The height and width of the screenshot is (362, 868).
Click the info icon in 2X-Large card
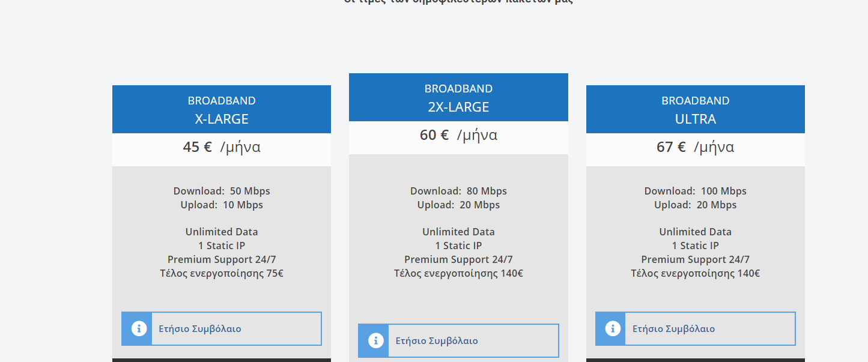pos(375,340)
